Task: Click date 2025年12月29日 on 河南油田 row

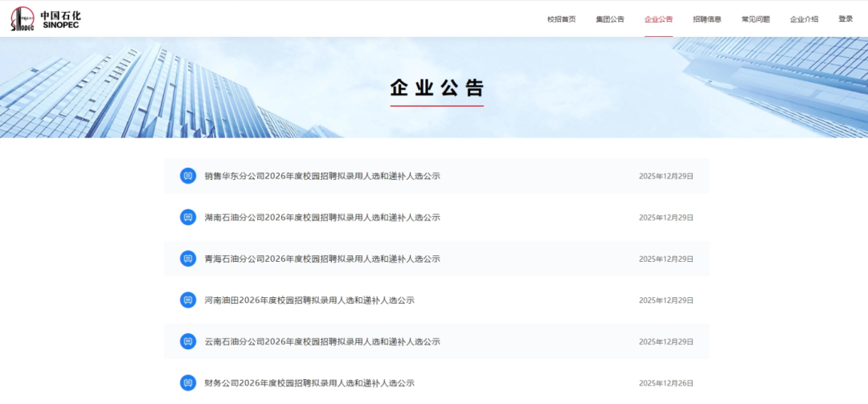Action: coord(666,300)
